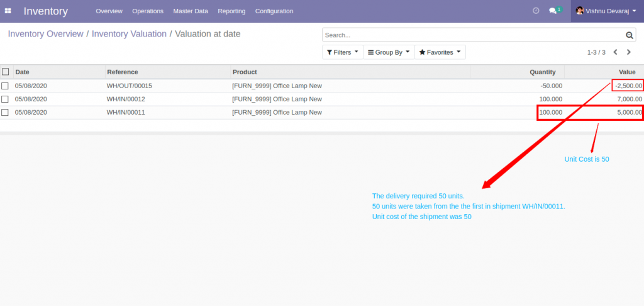
Task: Open the Group By dropdown
Action: (x=389, y=52)
